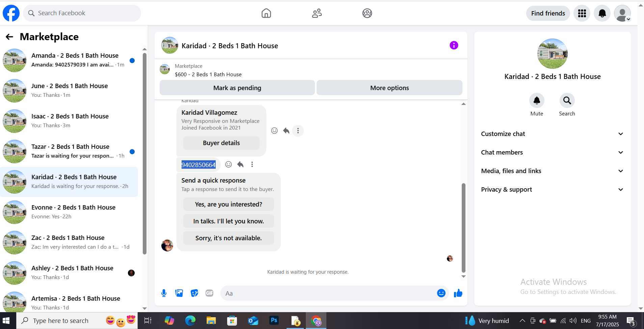The height and width of the screenshot is (329, 644).
Task: Open Artemisa's 2 Beds 1 Bath conversation
Action: pyautogui.click(x=69, y=302)
